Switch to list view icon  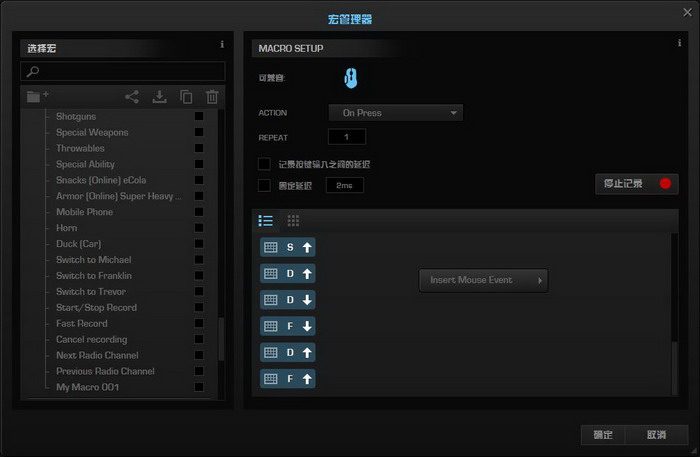click(266, 220)
